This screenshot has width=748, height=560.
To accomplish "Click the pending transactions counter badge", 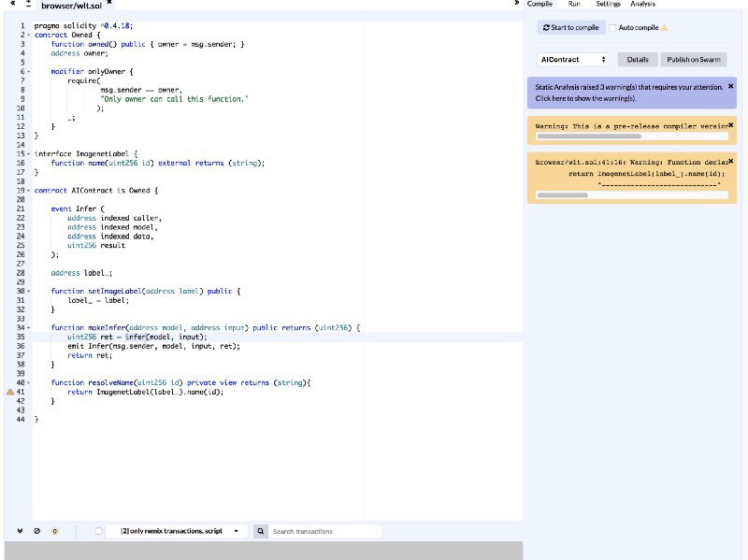I will pos(55,531).
